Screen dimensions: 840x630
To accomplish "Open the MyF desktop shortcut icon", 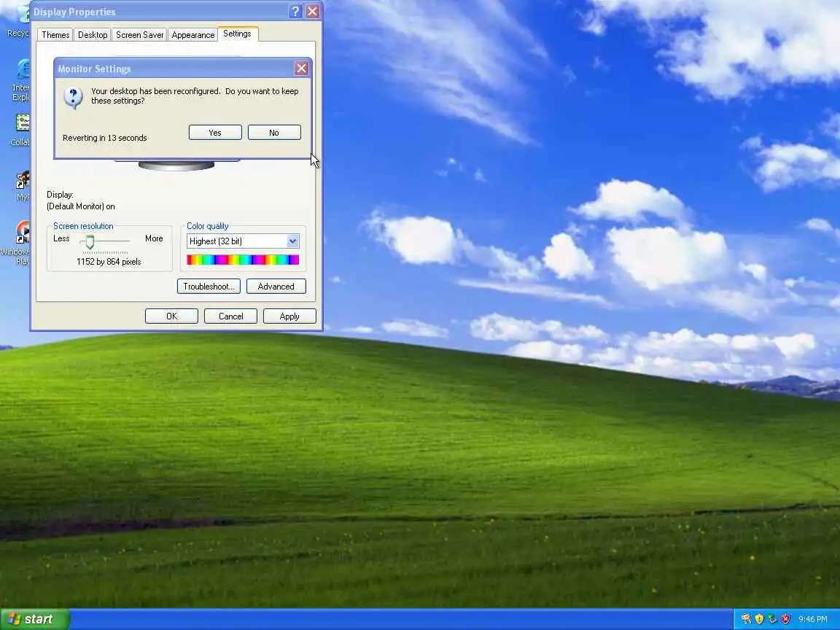I will pyautogui.click(x=23, y=186).
